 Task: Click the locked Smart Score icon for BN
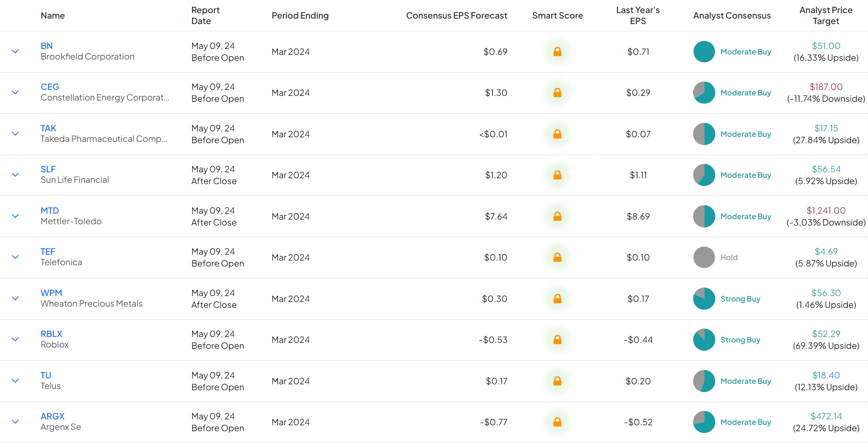point(557,52)
